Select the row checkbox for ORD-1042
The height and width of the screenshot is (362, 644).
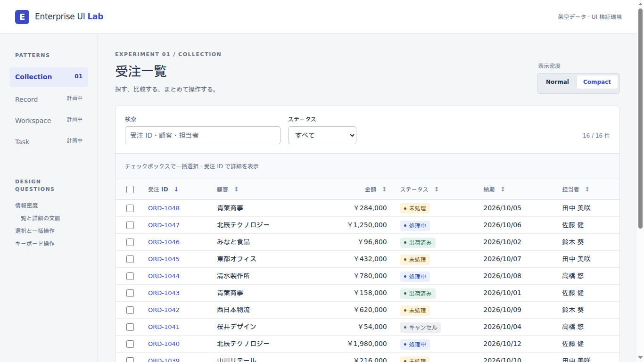coord(130,310)
